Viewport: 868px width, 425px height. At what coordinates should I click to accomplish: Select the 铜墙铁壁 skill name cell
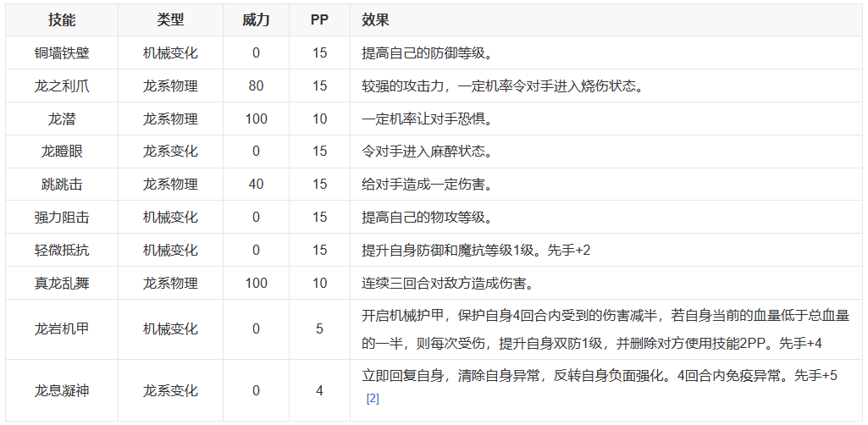(62, 52)
